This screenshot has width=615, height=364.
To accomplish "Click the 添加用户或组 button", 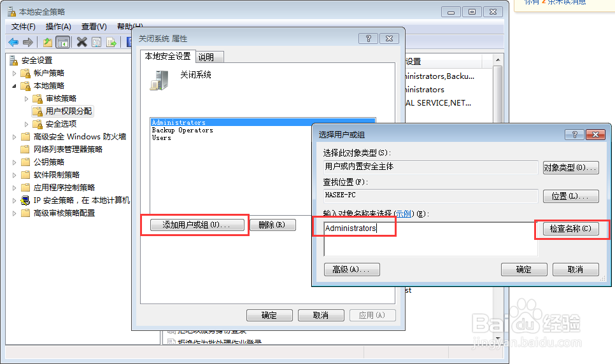I will click(x=197, y=225).
